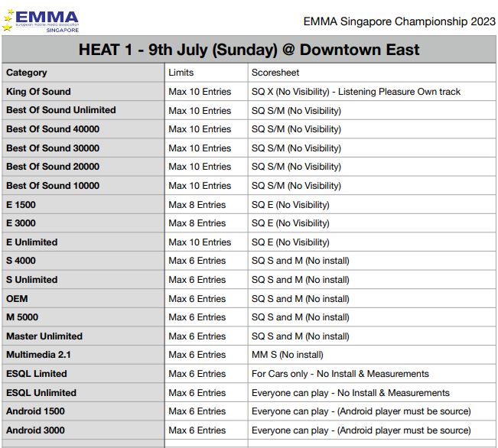Select the E Unlimited row label
The image size is (498, 448).
click(32, 242)
